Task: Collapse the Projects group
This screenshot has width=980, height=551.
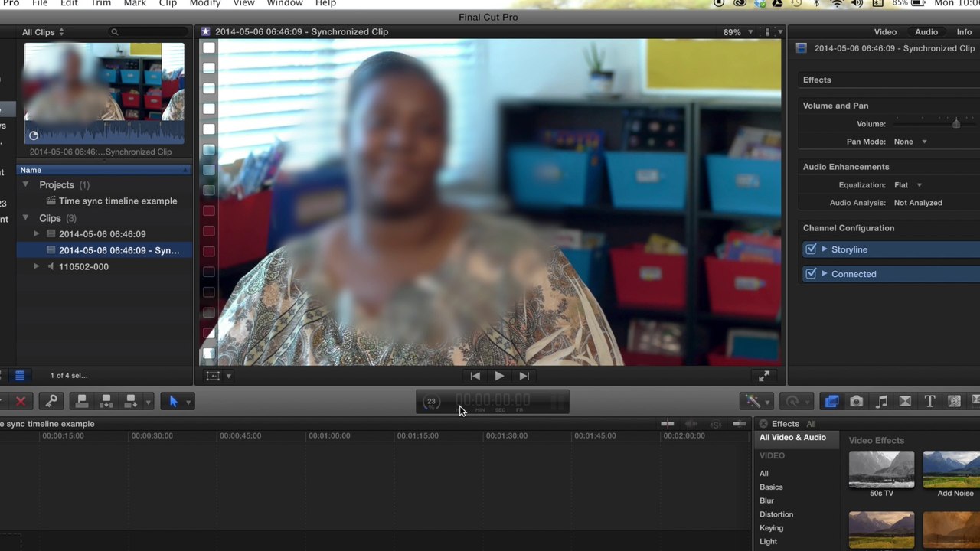Action: [25, 185]
